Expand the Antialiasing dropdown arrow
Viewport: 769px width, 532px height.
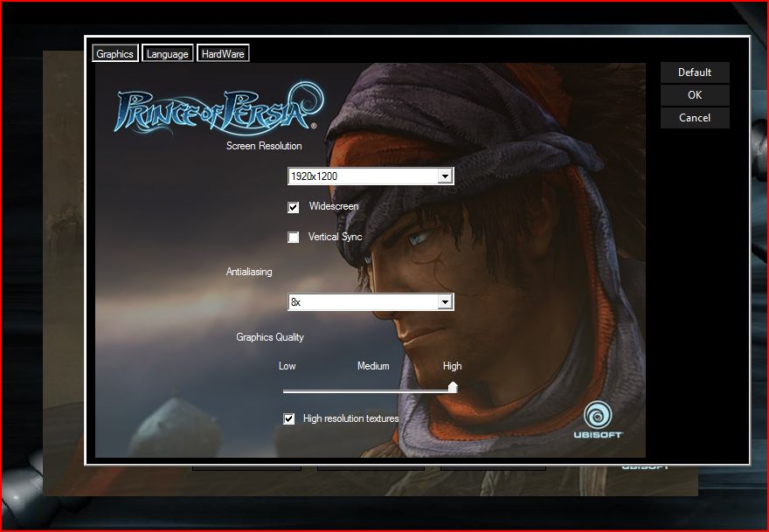445,302
